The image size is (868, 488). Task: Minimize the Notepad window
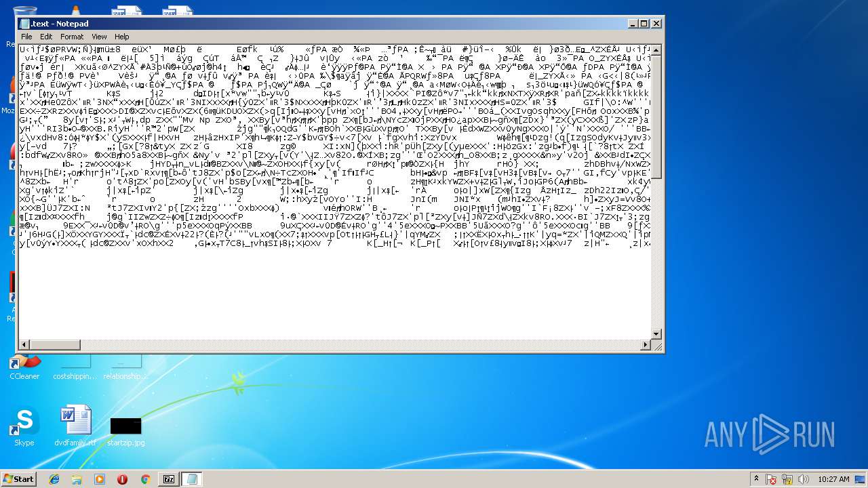633,23
